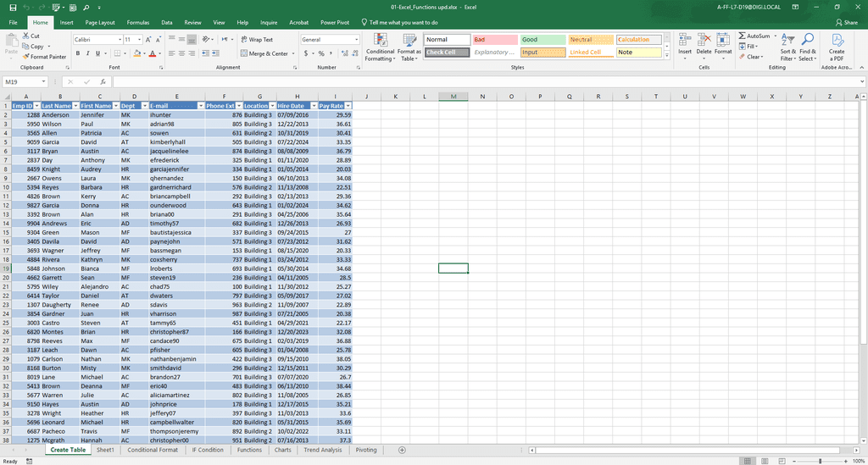The image size is (868, 465).
Task: Apply comma style number format
Action: pos(331,53)
